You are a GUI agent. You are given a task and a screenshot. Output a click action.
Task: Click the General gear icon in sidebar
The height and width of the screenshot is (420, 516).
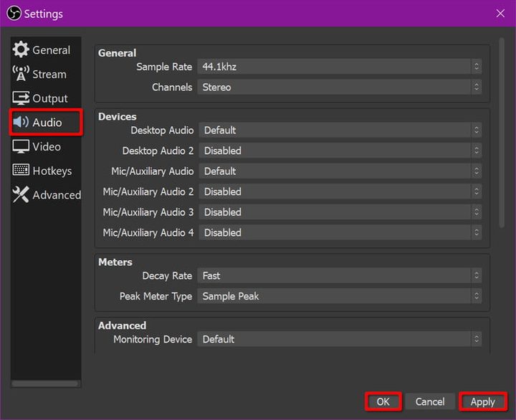21,50
